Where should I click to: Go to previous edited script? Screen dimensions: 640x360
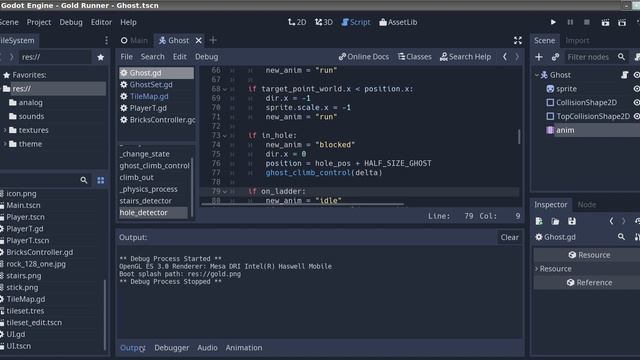[505, 57]
